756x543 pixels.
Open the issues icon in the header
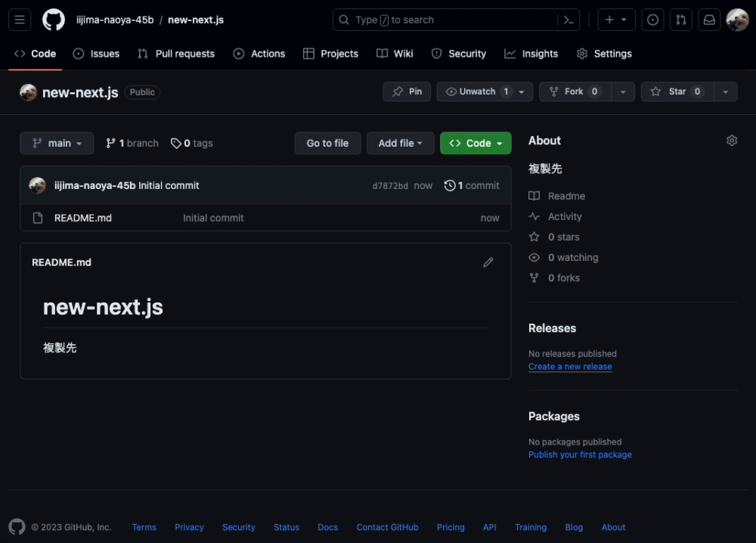click(x=652, y=19)
